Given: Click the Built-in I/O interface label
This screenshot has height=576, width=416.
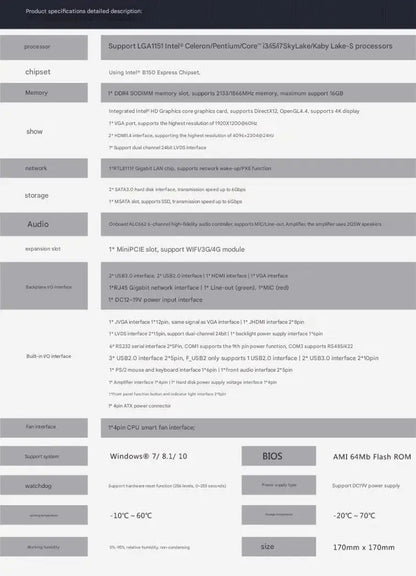Looking at the screenshot, I should coord(49,356).
